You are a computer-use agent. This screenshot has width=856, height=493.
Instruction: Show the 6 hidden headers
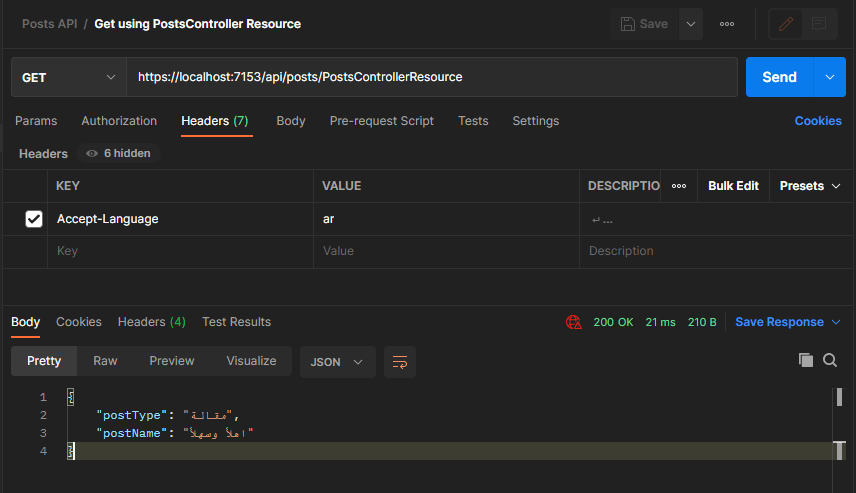click(x=118, y=153)
